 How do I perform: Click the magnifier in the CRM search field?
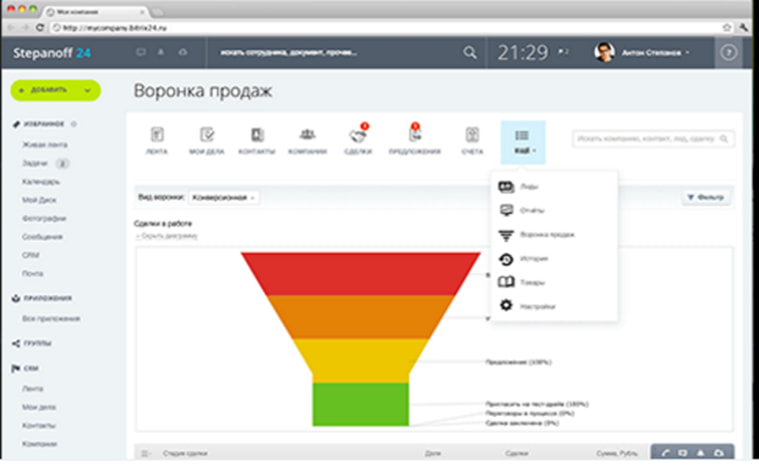(x=724, y=139)
